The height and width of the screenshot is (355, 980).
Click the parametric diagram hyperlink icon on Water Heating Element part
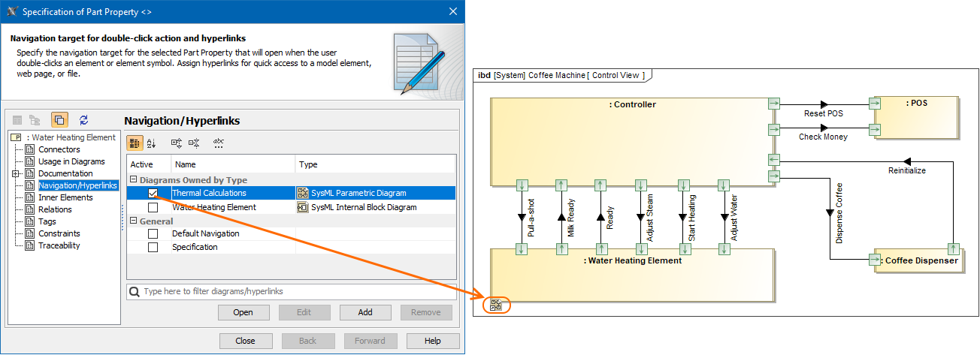495,305
